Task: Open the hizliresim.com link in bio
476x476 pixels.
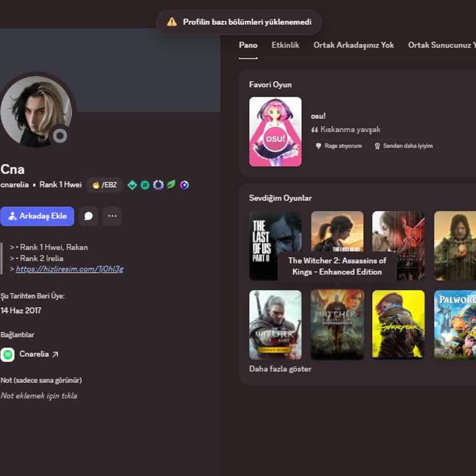Action: point(69,269)
